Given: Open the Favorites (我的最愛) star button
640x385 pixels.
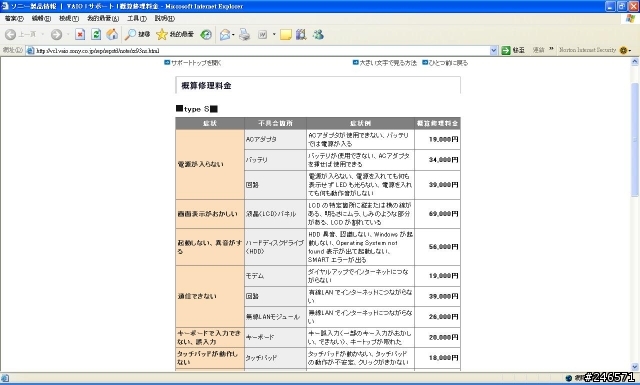Looking at the screenshot, I should click(175, 35).
